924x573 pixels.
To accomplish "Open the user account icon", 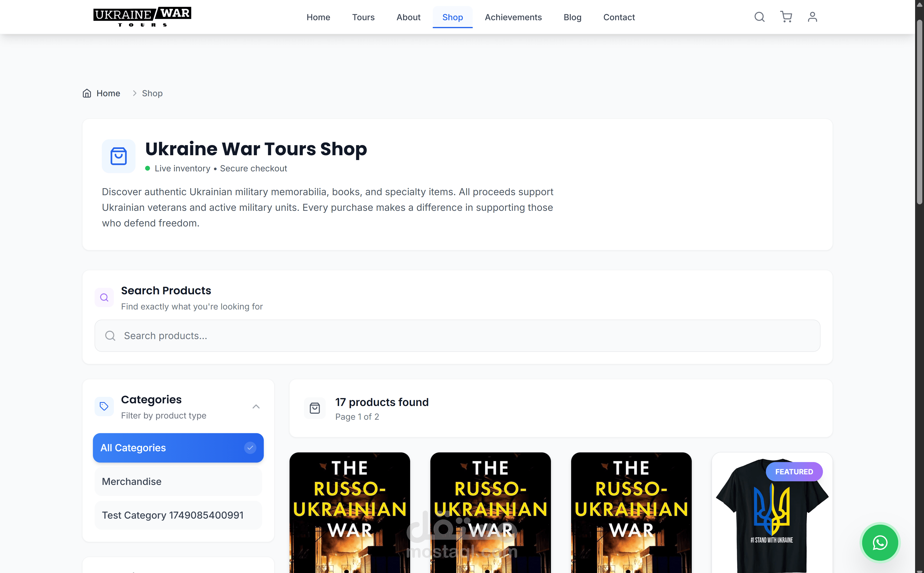I will click(x=812, y=17).
